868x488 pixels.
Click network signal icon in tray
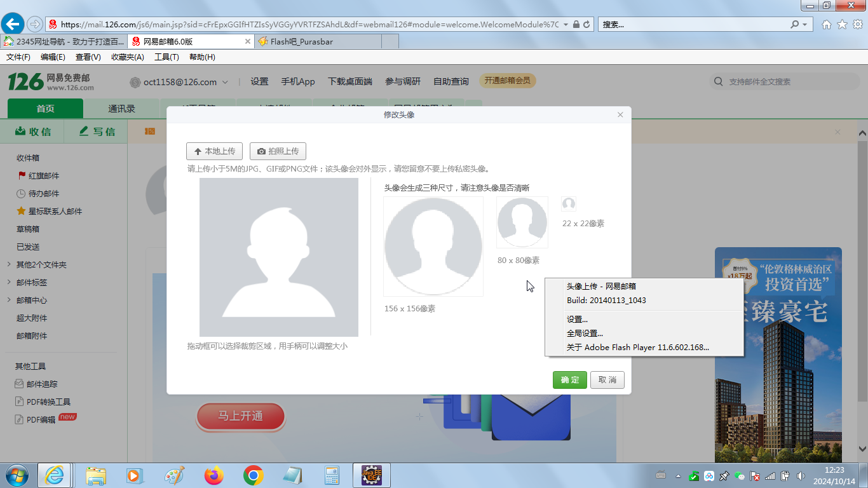(770, 475)
